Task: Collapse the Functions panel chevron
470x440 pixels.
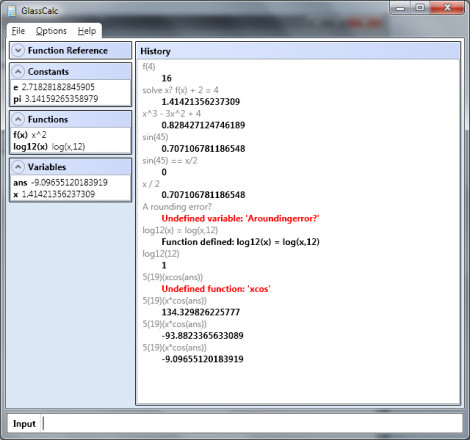Action: click(x=18, y=119)
